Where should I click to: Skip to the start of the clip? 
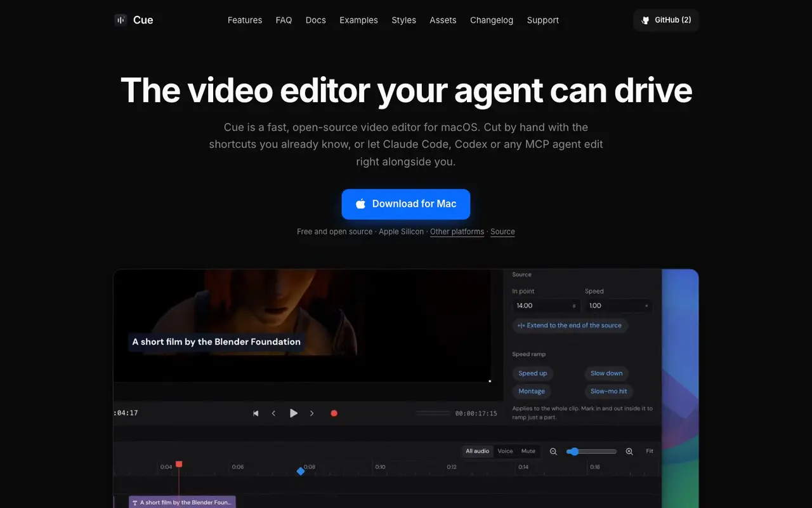point(256,413)
